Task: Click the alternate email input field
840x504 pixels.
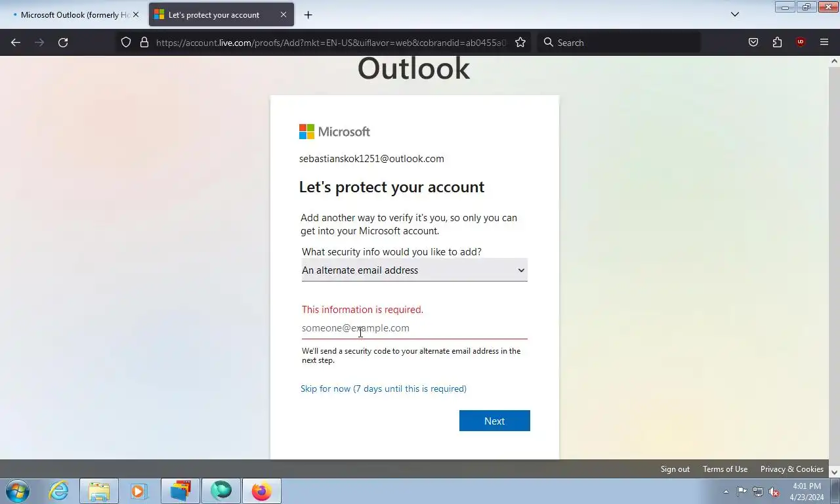Action: click(414, 328)
